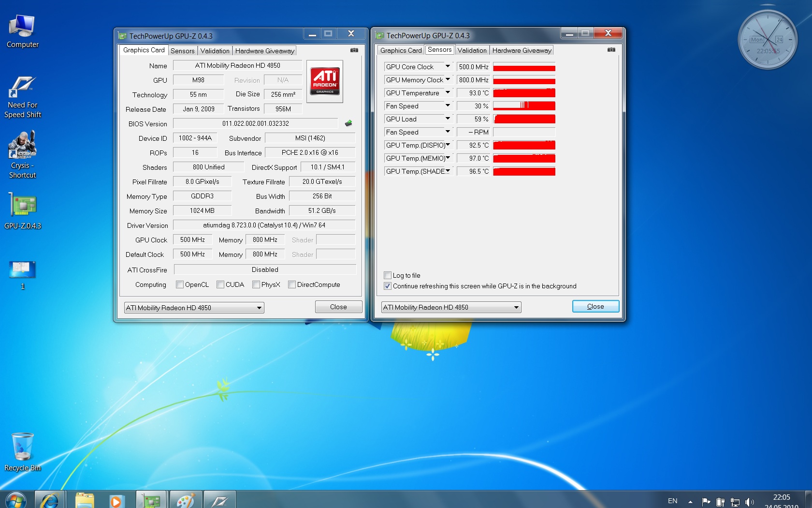812x508 pixels.
Task: Click the GPU Temperature red graph
Action: tap(524, 93)
